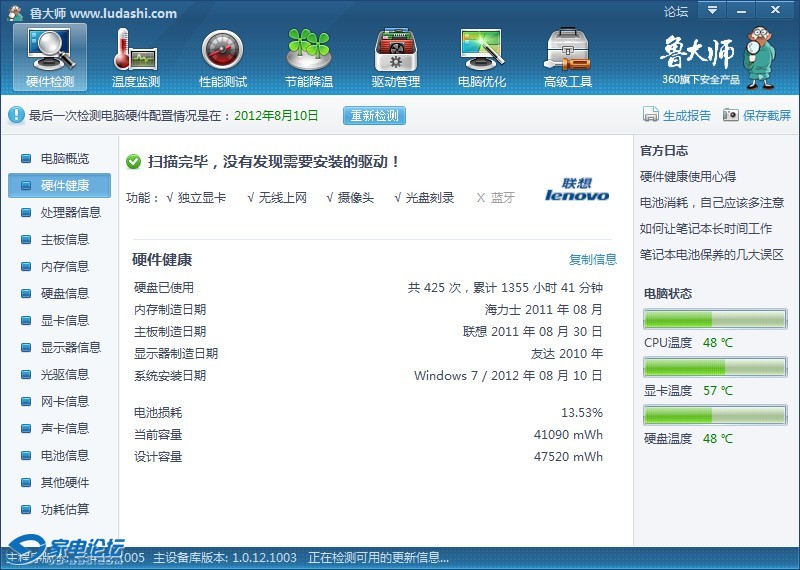Click the 光盘刻录 feature label
800x570 pixels.
click(424, 198)
